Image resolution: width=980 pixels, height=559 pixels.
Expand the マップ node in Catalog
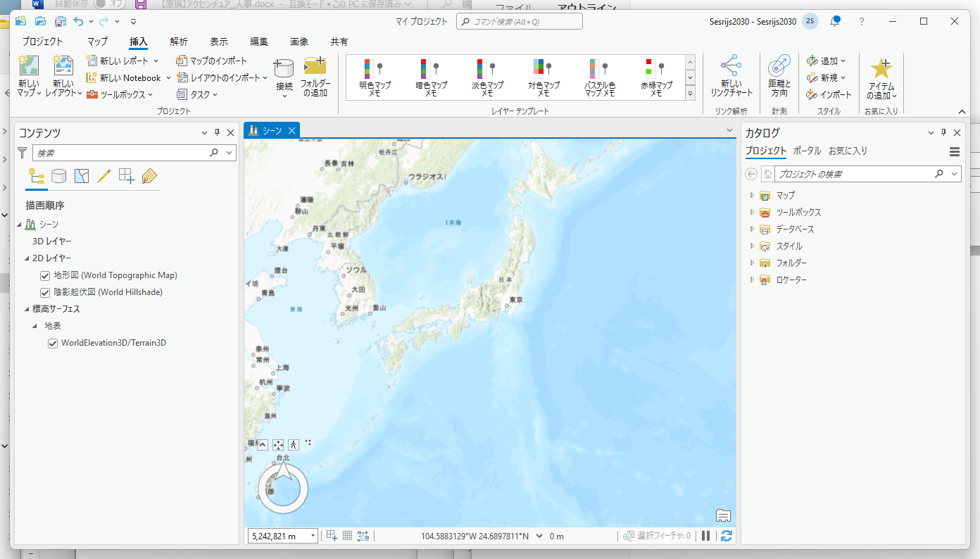tap(752, 195)
